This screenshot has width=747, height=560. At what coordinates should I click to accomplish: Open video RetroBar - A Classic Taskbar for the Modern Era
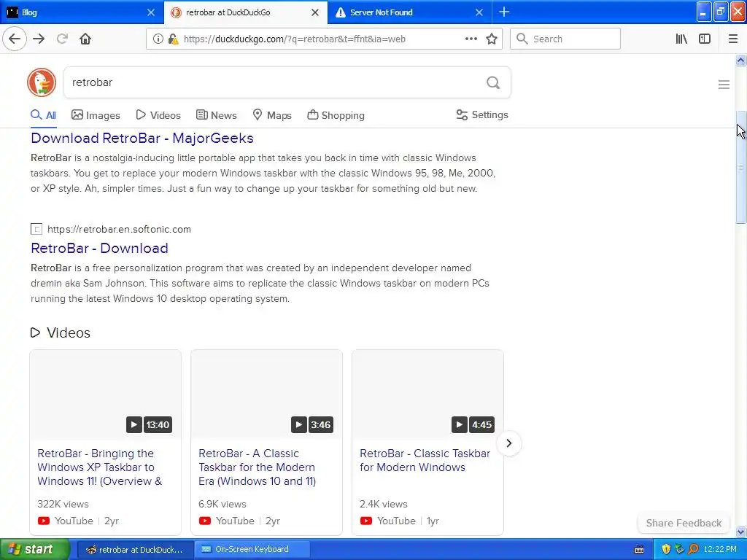point(258,467)
